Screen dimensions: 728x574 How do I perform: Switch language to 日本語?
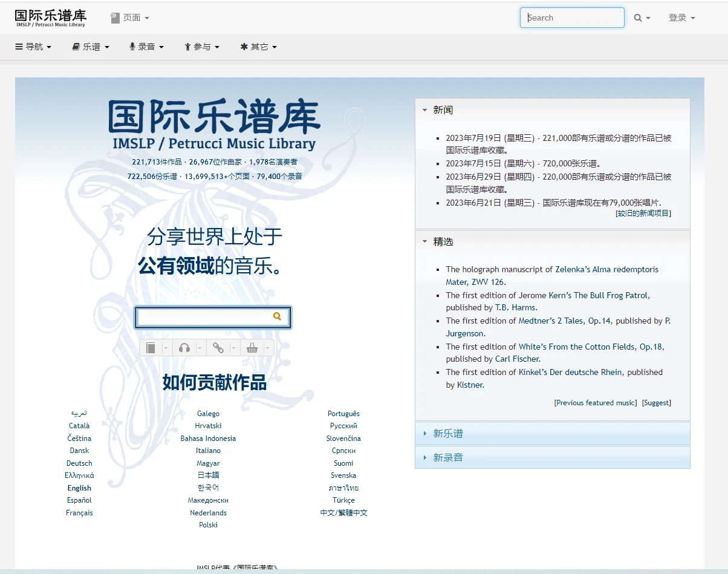[208, 475]
